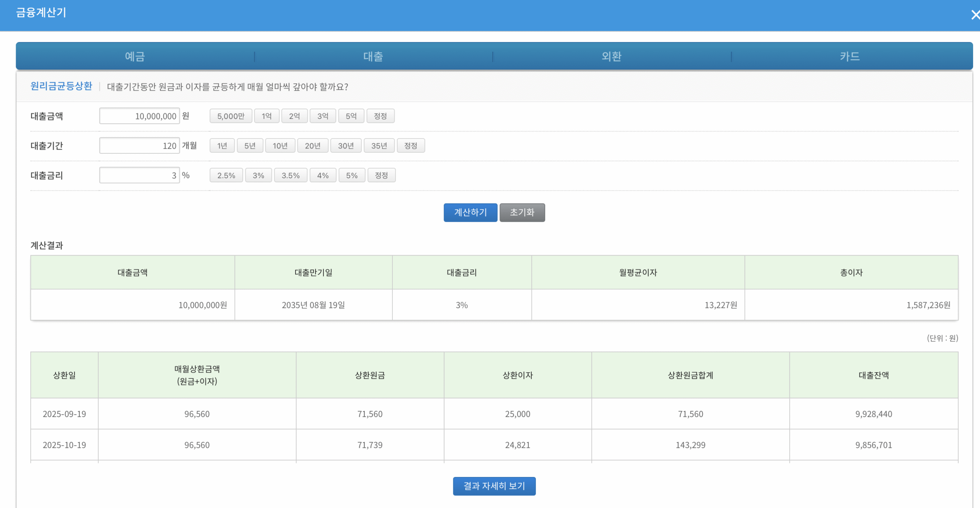Screen dimensions: 980x508
Task: Pick the 1년 loan period button
Action: coord(222,146)
